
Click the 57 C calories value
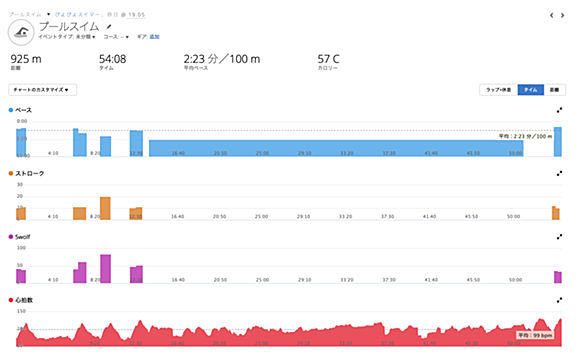pyautogui.click(x=329, y=59)
